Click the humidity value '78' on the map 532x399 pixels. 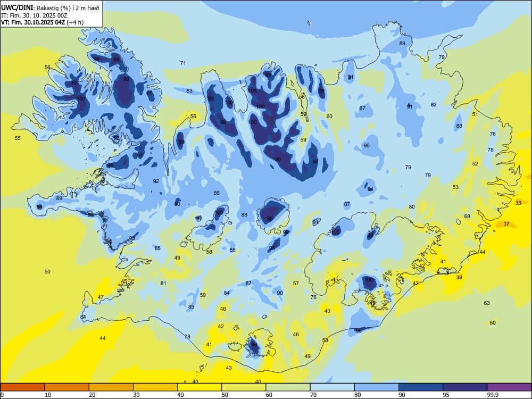click(491, 149)
